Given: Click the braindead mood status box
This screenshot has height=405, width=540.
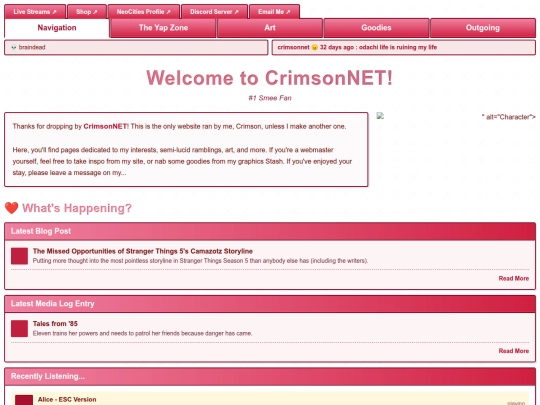Looking at the screenshot, I should pos(136,48).
